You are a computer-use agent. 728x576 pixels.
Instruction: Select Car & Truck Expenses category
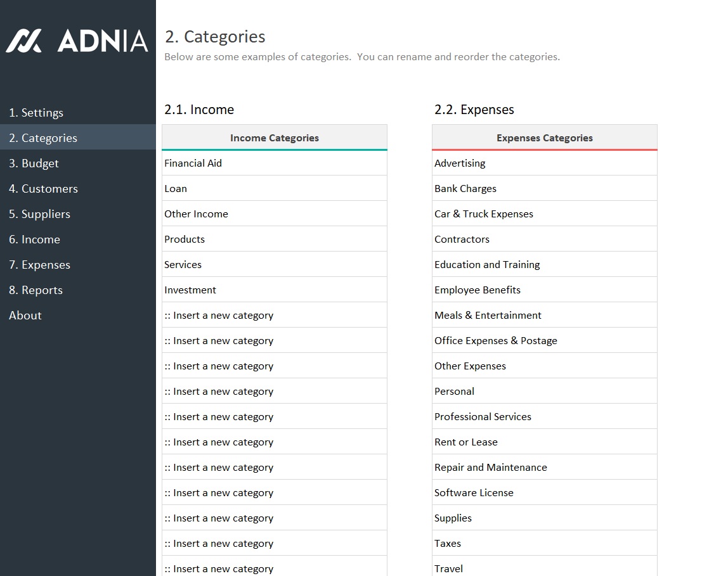545,214
